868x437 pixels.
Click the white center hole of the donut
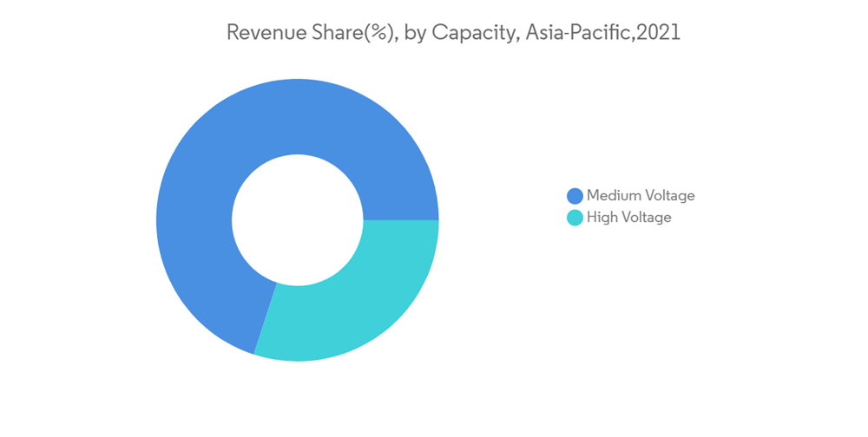(298, 220)
